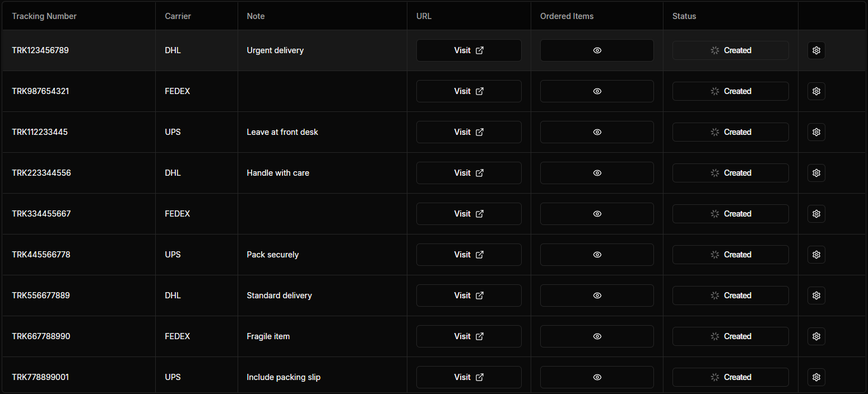Screen dimensions: 868x394
Task: Click eye button for TRK556677889 ordered items
Action: pos(597,295)
